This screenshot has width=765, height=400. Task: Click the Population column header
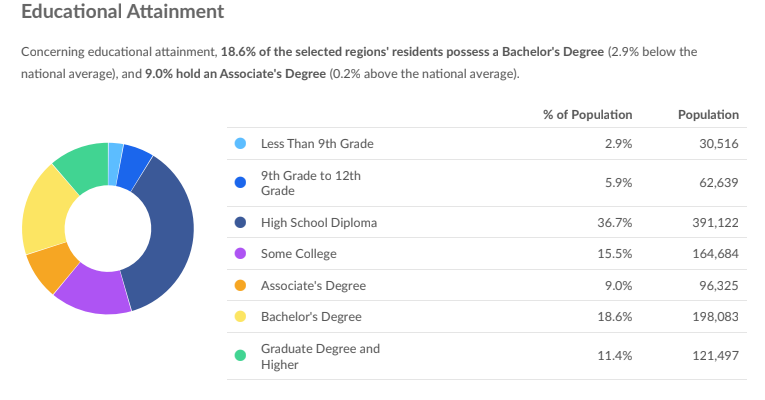708,115
